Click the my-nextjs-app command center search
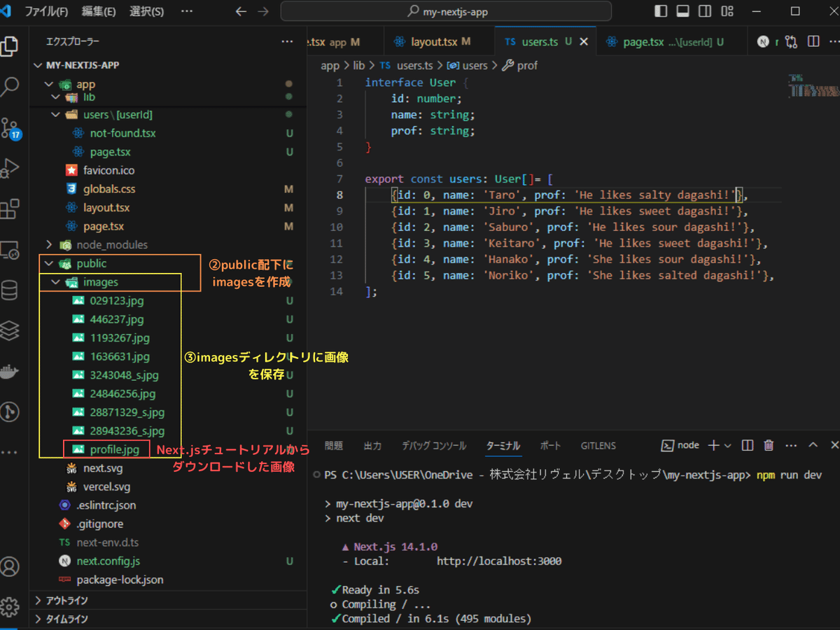840x630 pixels. pyautogui.click(x=446, y=11)
